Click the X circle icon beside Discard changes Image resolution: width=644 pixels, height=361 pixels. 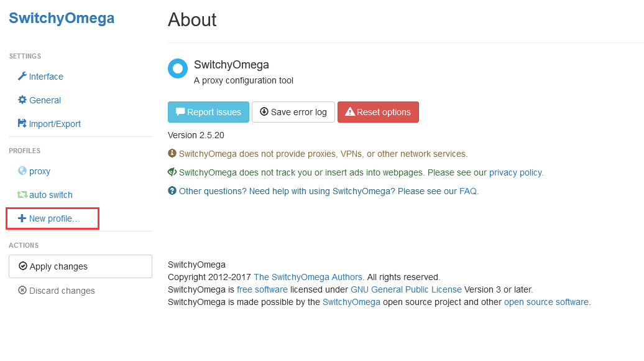[x=22, y=290]
